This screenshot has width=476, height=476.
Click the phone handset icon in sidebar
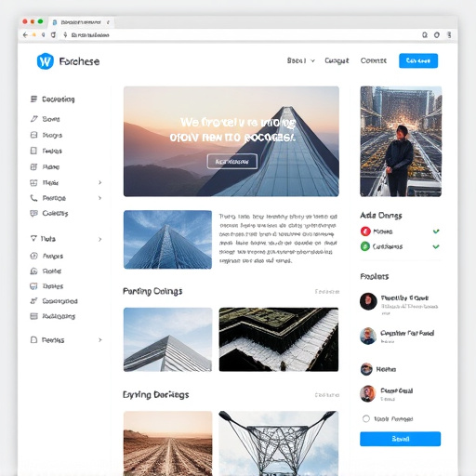tap(33, 198)
